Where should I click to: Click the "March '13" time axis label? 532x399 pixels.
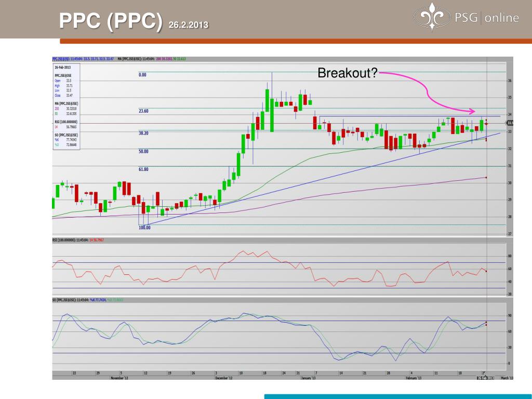(507, 378)
